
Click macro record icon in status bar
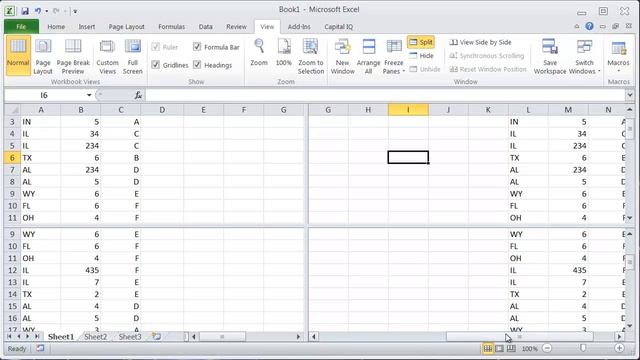(40, 348)
